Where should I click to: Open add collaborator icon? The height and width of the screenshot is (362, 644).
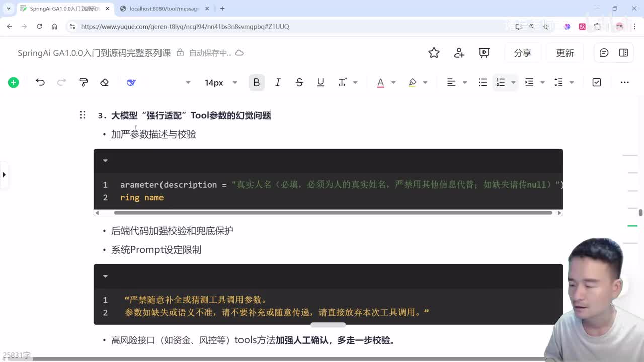click(459, 53)
